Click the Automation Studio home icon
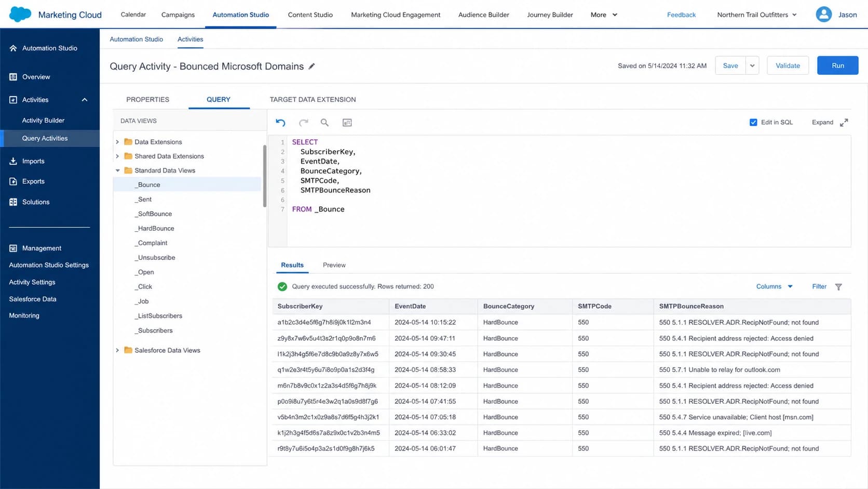868x489 pixels. pos(13,48)
